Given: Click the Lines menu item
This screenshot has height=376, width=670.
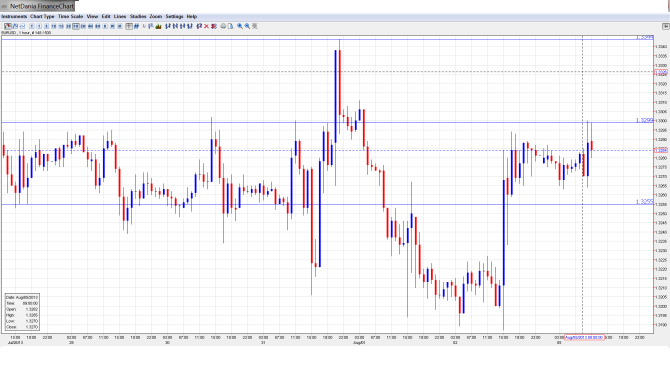Looking at the screenshot, I should pyautogui.click(x=120, y=16).
